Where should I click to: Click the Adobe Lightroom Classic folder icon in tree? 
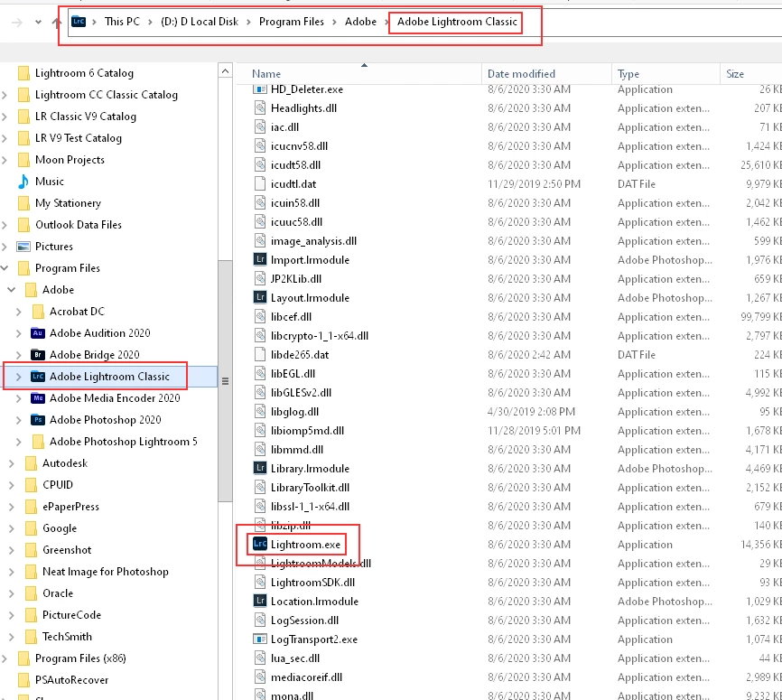tap(38, 377)
